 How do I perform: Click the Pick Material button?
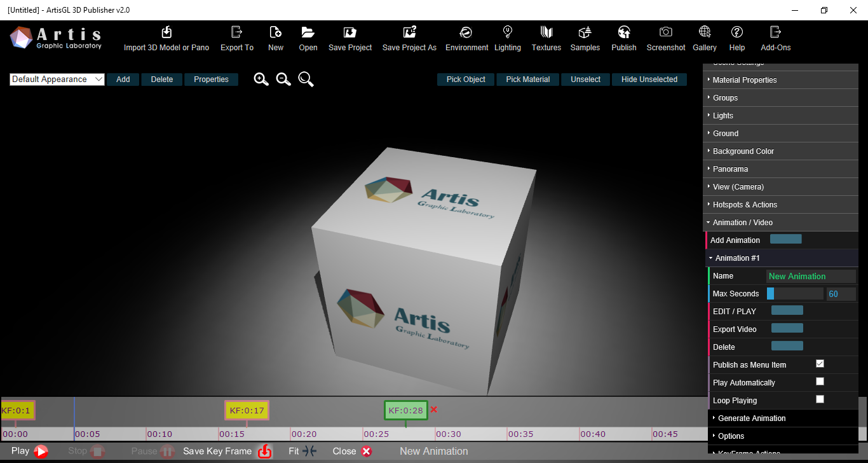(528, 79)
